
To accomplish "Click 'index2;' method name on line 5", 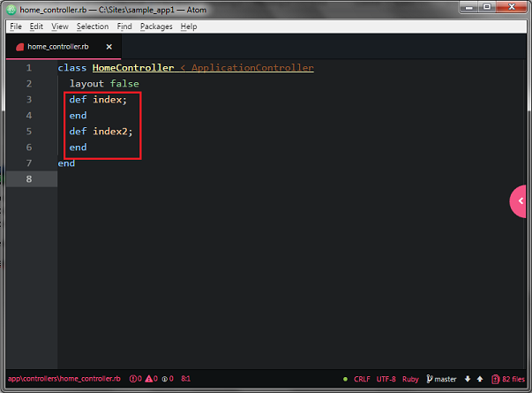I will tap(113, 132).
